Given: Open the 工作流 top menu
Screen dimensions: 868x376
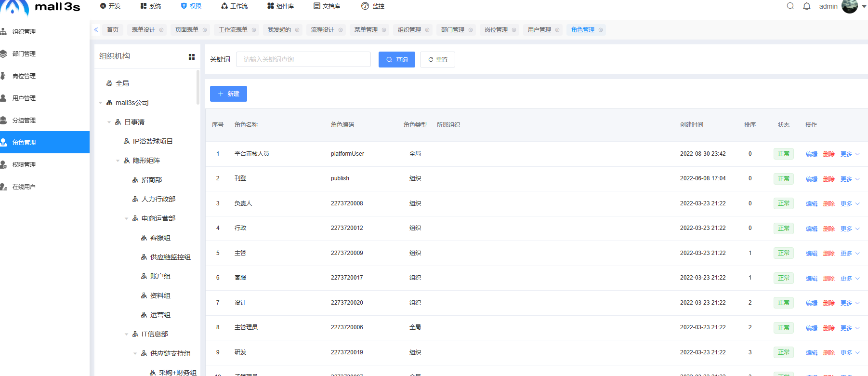Looking at the screenshot, I should pyautogui.click(x=235, y=6).
